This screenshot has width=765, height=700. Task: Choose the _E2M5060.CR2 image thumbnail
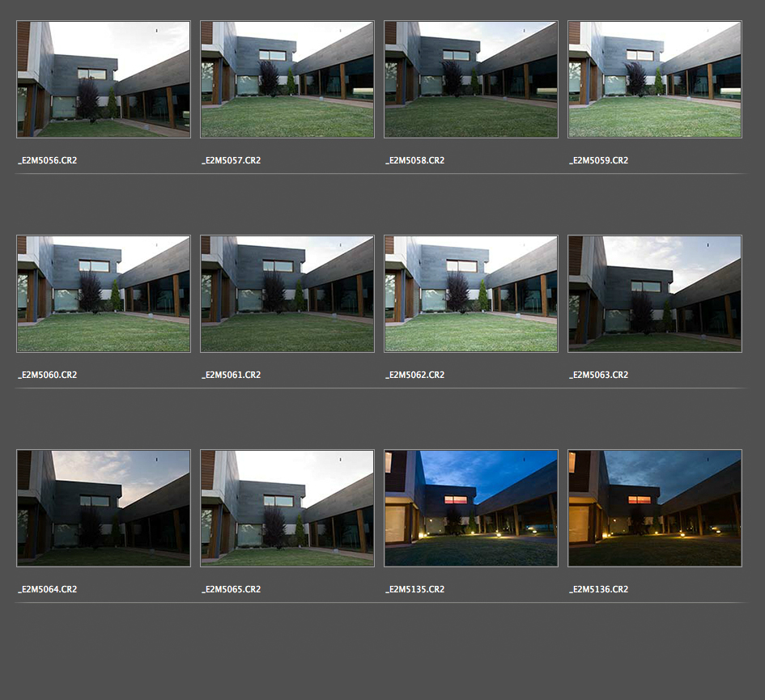pyautogui.click(x=104, y=294)
